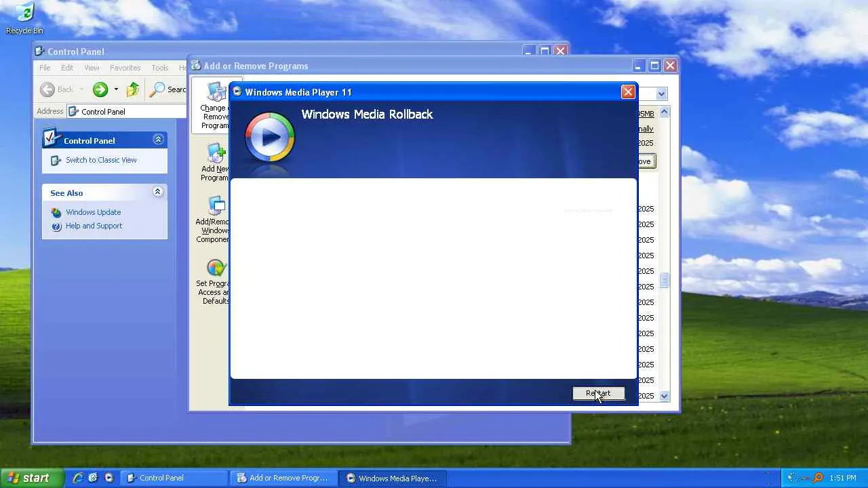Launch Internet Explorer from Quick Launch
868x488 pixels.
[77, 478]
